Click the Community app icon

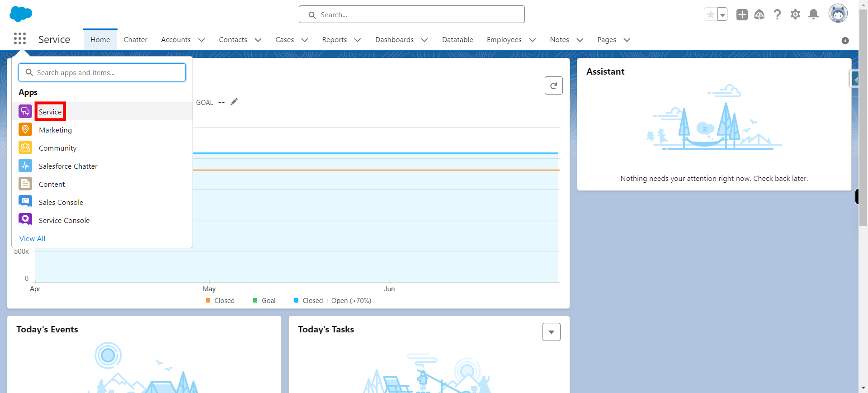25,147
